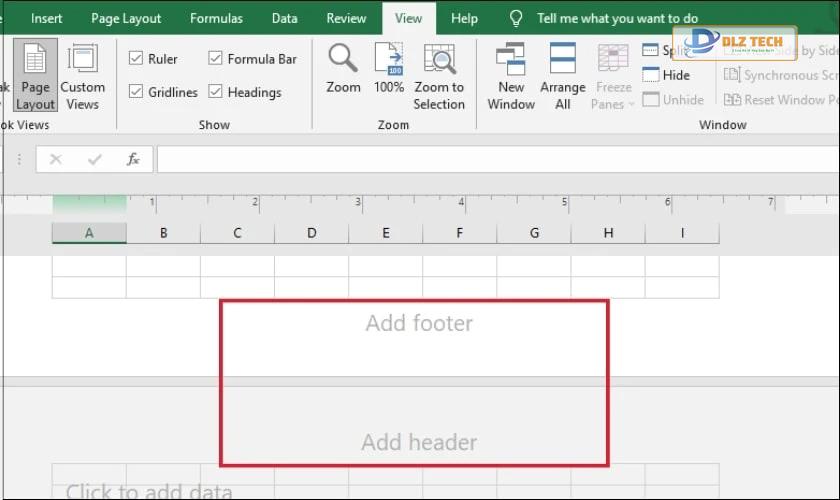Open the Page Layout ribbon tab
The image size is (840, 500).
pyautogui.click(x=126, y=18)
